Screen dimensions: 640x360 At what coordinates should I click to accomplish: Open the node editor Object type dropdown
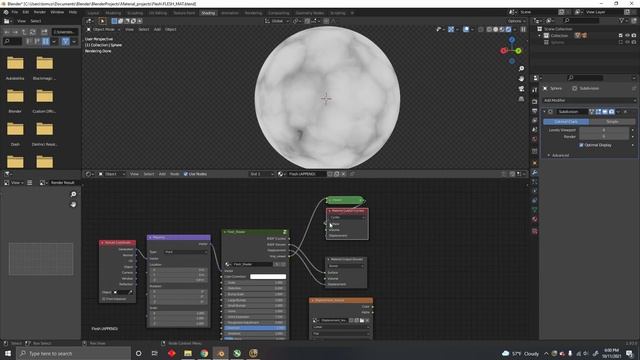tap(111, 174)
